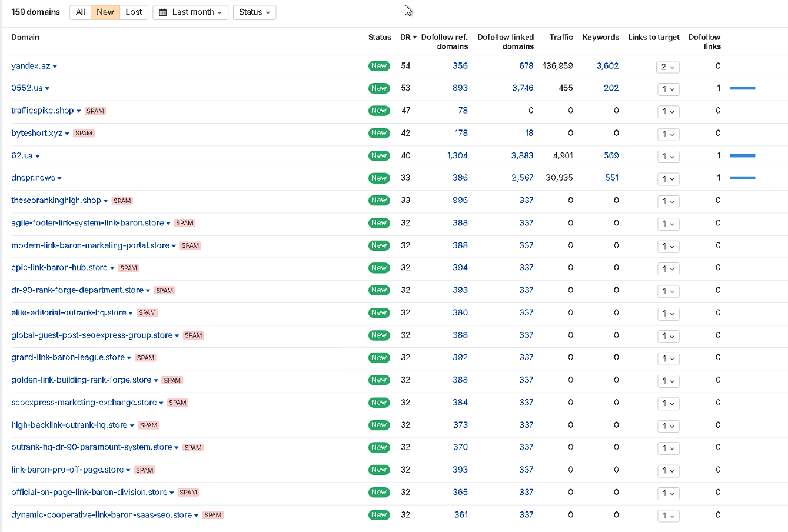Click the SPAM badge next to theseorankinghigh.shop
This screenshot has width=788, height=532.
point(122,201)
